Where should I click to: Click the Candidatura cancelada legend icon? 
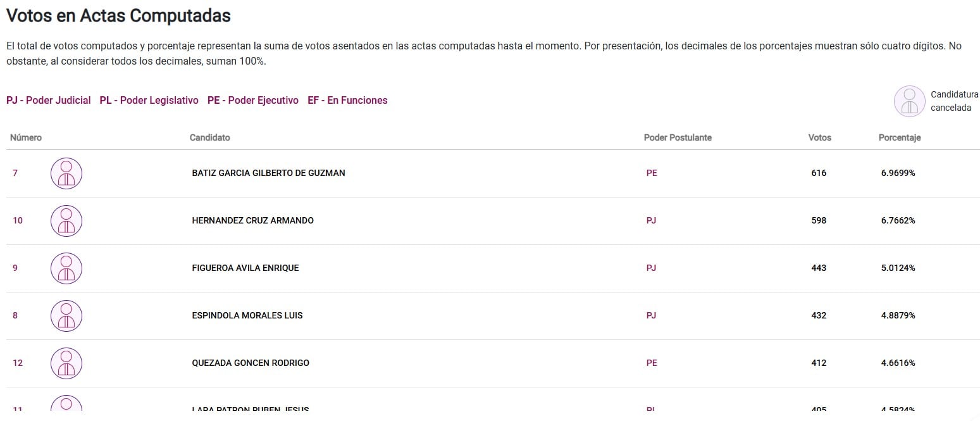(909, 101)
